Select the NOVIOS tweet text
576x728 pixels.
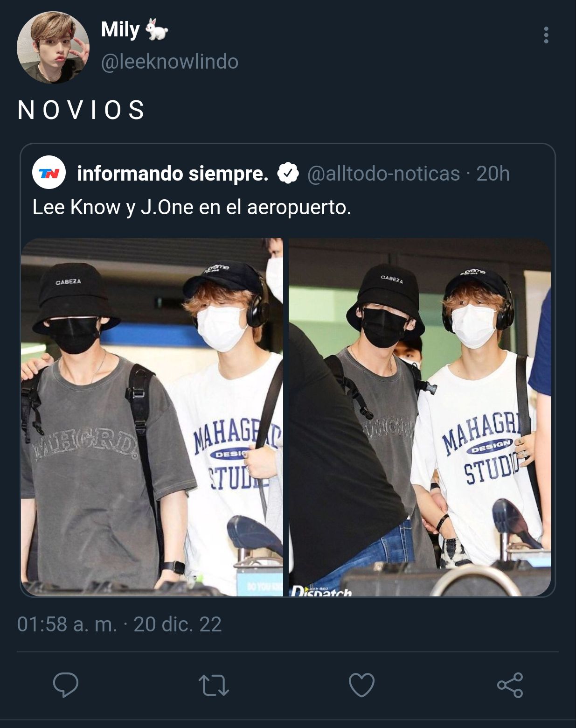(x=82, y=110)
